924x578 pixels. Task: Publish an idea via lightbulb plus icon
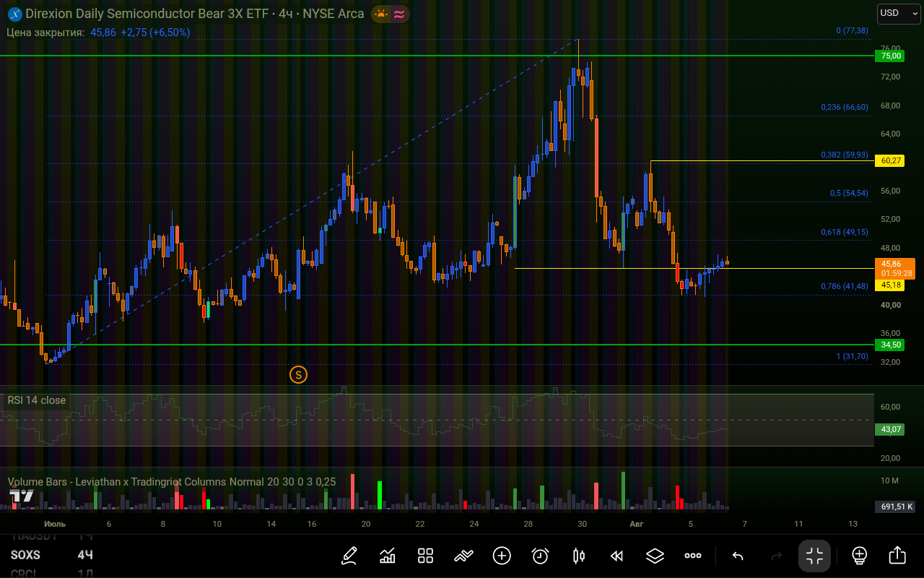coord(859,556)
